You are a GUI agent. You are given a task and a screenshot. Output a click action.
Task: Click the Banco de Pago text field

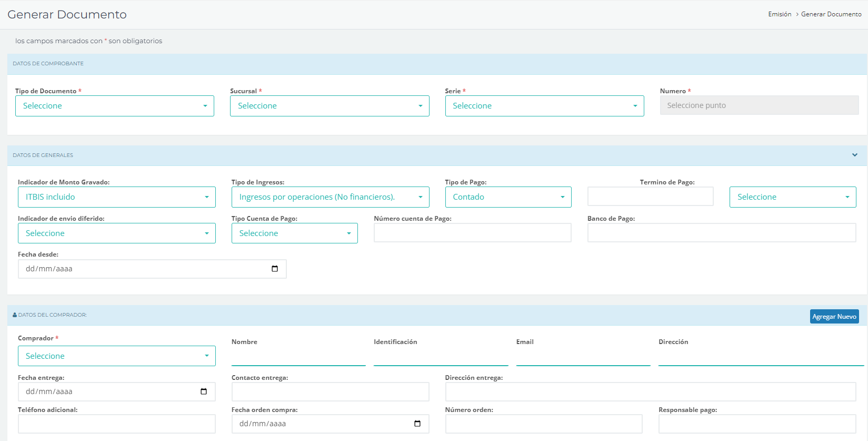(x=721, y=233)
